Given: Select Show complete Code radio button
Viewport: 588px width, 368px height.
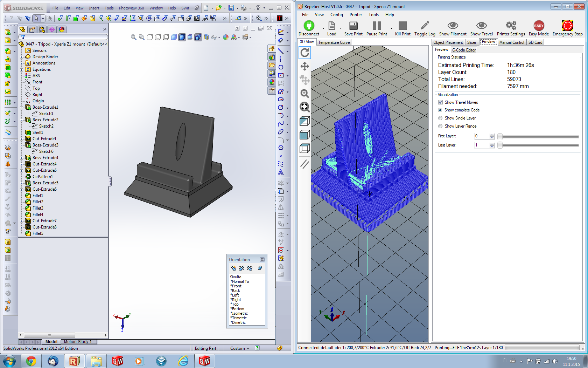Looking at the screenshot, I should pos(440,110).
